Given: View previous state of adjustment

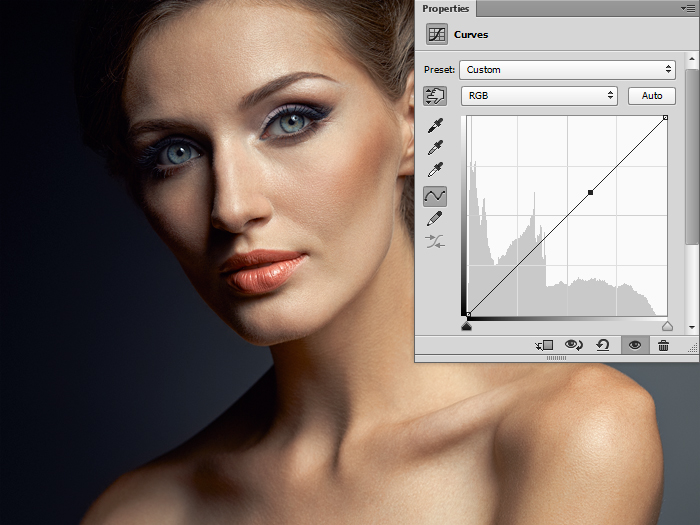Looking at the screenshot, I should pos(573,345).
